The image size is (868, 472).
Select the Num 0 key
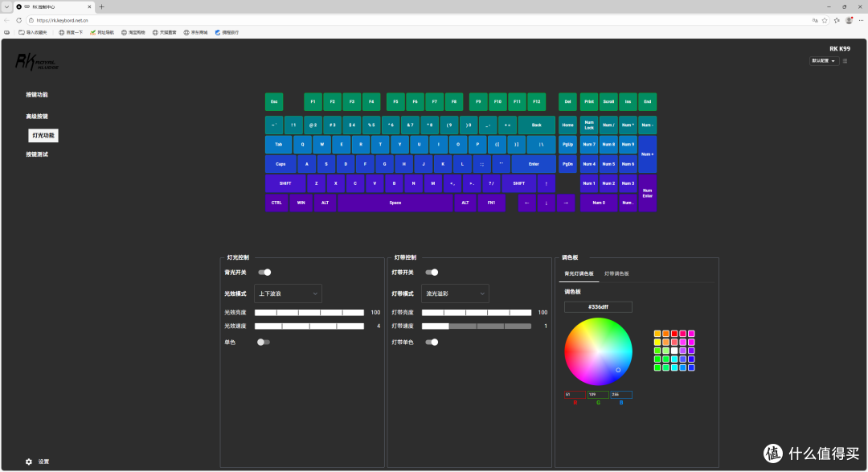click(x=599, y=203)
